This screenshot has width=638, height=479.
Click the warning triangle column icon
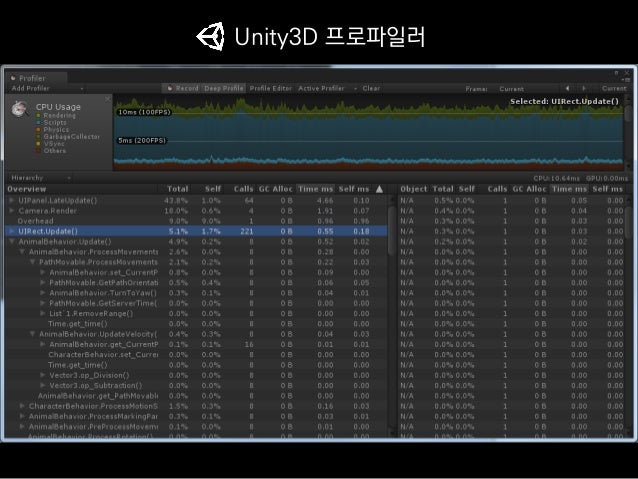(379, 189)
